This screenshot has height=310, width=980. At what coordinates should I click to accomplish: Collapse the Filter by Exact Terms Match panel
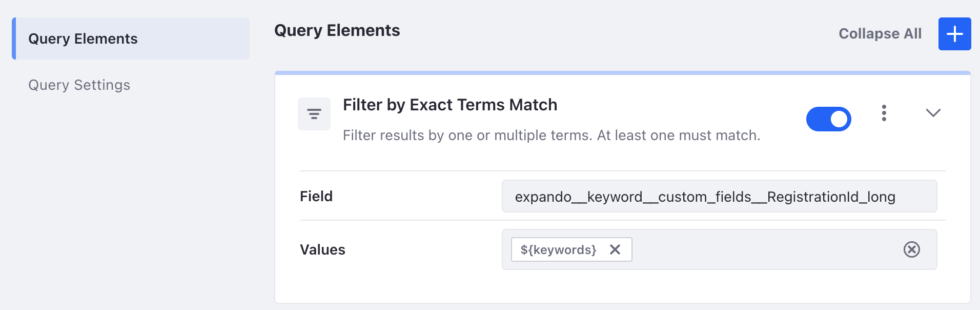click(933, 113)
